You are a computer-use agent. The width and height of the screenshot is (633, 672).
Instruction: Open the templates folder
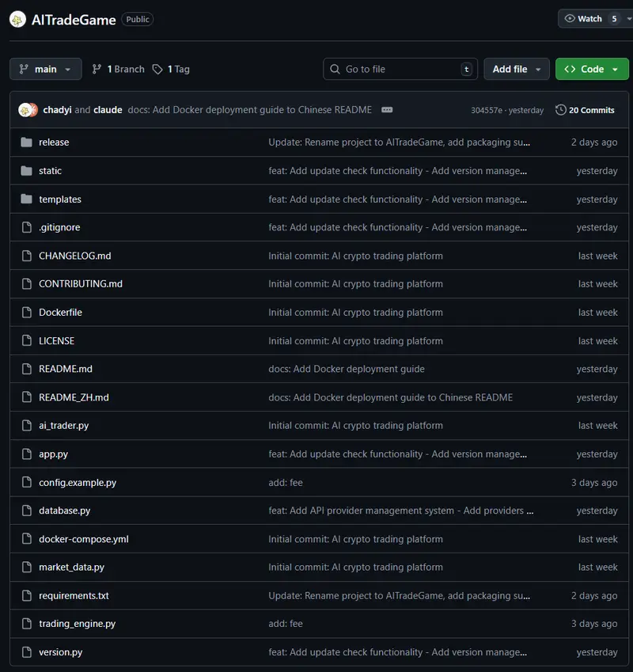(x=60, y=199)
